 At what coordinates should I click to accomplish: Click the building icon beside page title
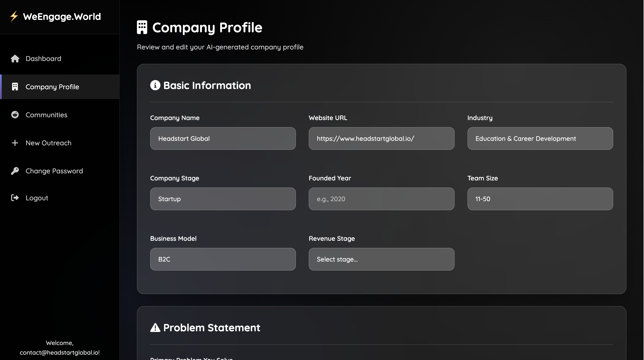[142, 27]
